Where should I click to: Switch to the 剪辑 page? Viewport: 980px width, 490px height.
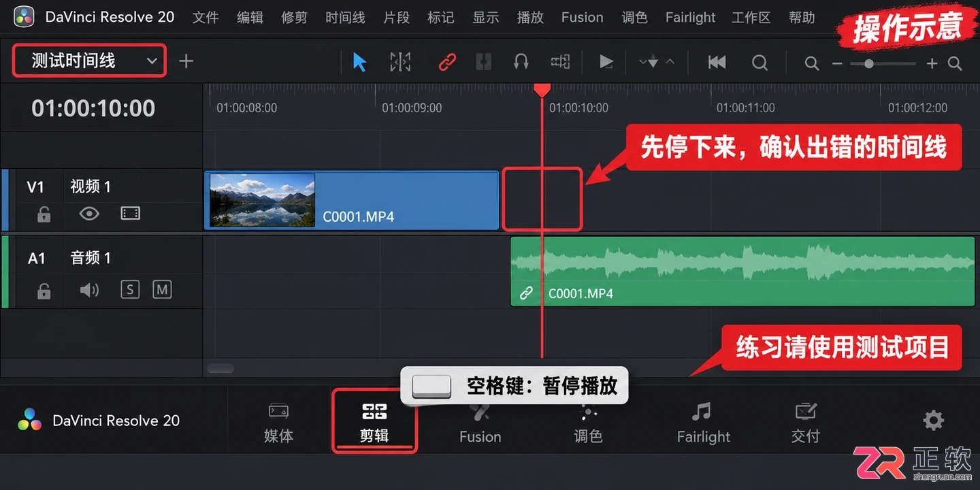(x=374, y=422)
